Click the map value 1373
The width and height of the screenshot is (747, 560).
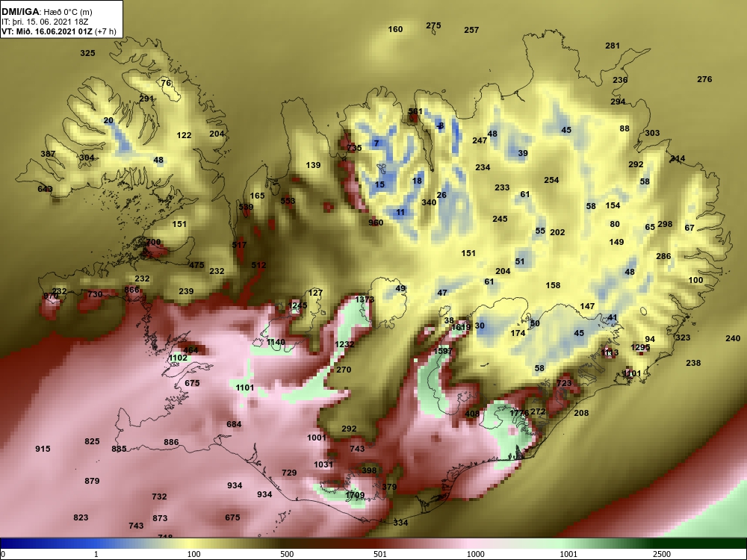pos(365,300)
